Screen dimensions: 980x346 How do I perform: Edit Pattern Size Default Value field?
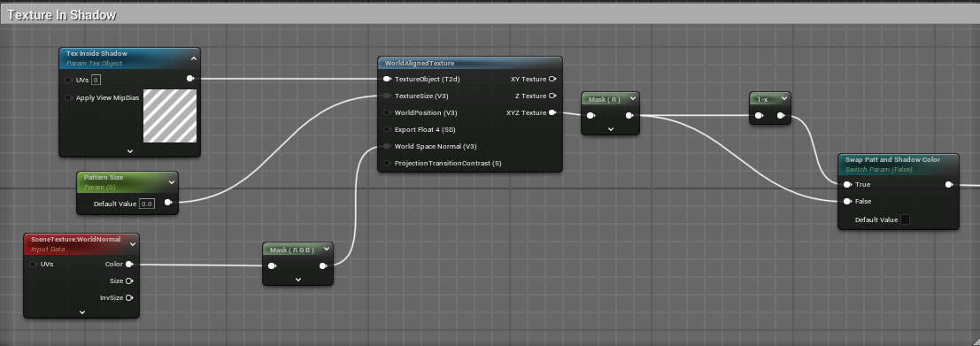[x=147, y=204]
